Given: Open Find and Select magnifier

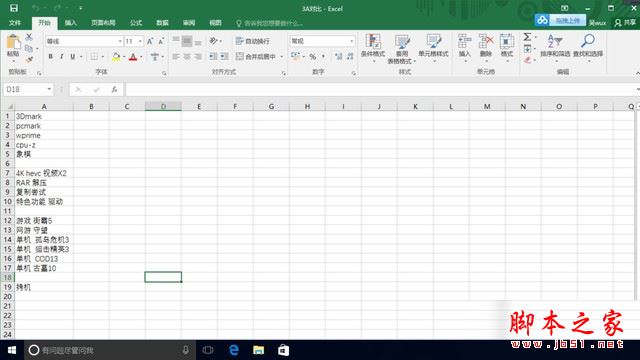Looking at the screenshot, I should click(x=588, y=48).
